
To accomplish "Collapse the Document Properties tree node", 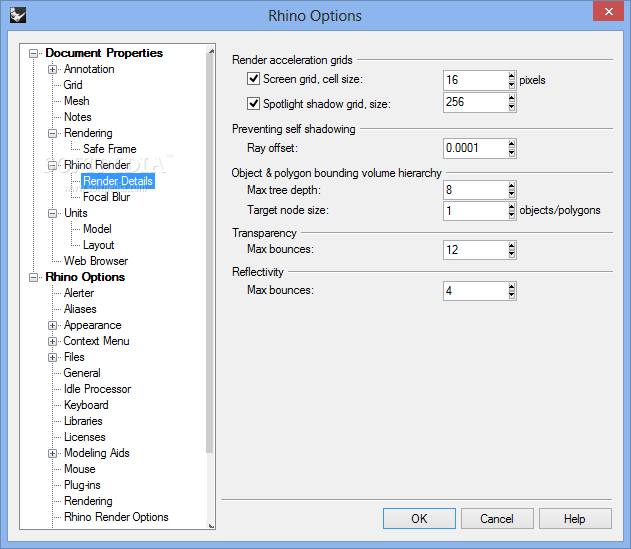I will tap(33, 53).
